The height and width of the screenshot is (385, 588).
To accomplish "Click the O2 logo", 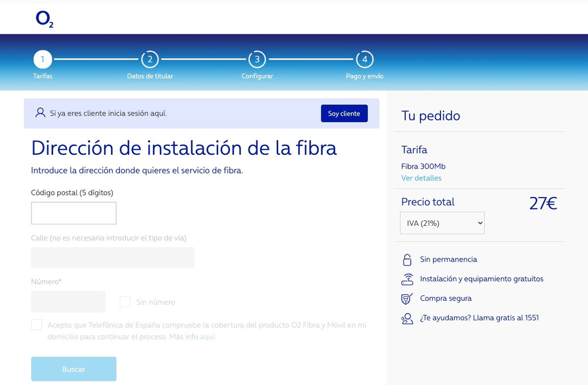I will 44,19.
